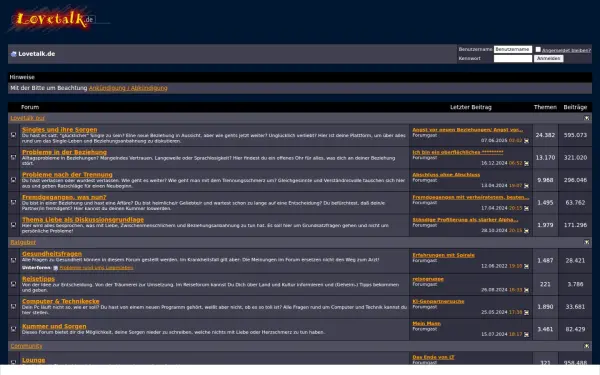600x375 pixels.
Task: Go to last post icon dated 26.08.2024
Action: pos(527,290)
